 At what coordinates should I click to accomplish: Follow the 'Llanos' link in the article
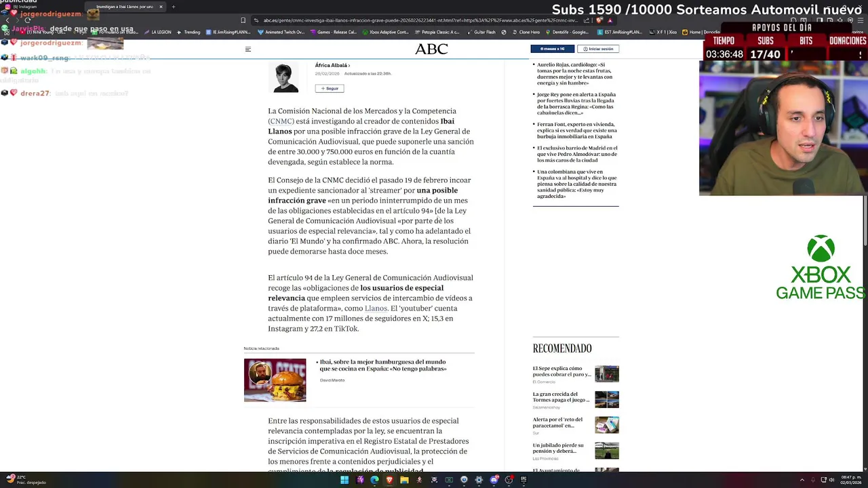[x=376, y=308]
